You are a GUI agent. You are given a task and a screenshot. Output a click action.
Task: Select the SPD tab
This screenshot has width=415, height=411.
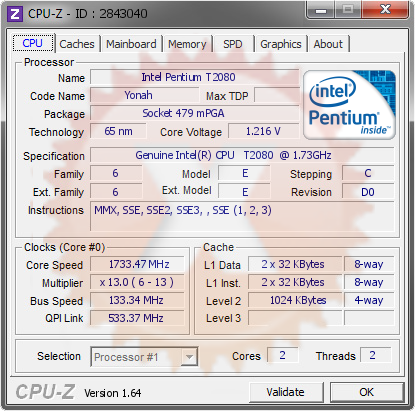pyautogui.click(x=233, y=44)
